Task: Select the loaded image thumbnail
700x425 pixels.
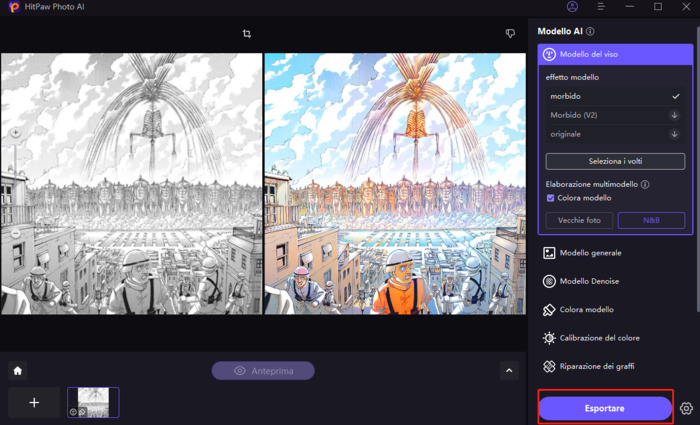Action: point(93,402)
